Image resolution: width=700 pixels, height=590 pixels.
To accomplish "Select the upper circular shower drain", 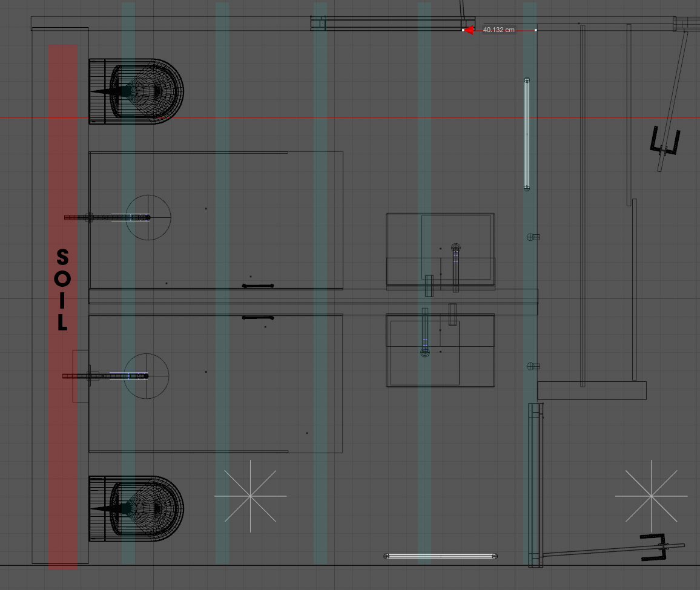I will [148, 217].
